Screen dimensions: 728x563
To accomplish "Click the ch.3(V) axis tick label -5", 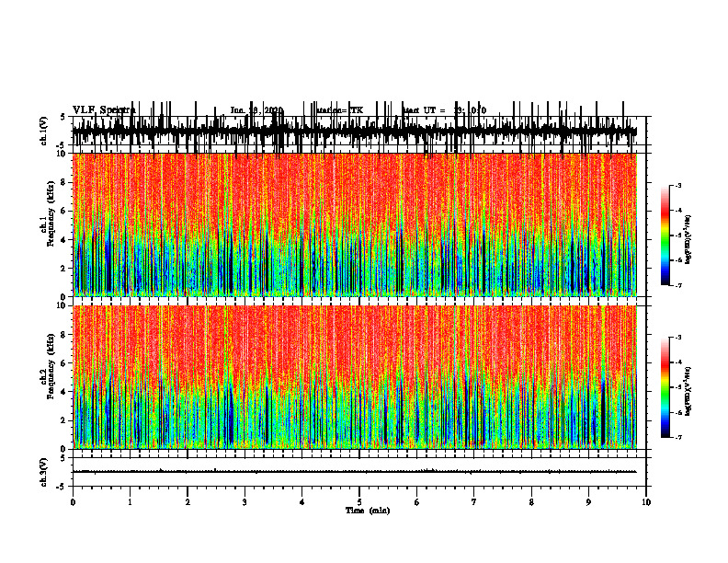I will tap(62, 487).
